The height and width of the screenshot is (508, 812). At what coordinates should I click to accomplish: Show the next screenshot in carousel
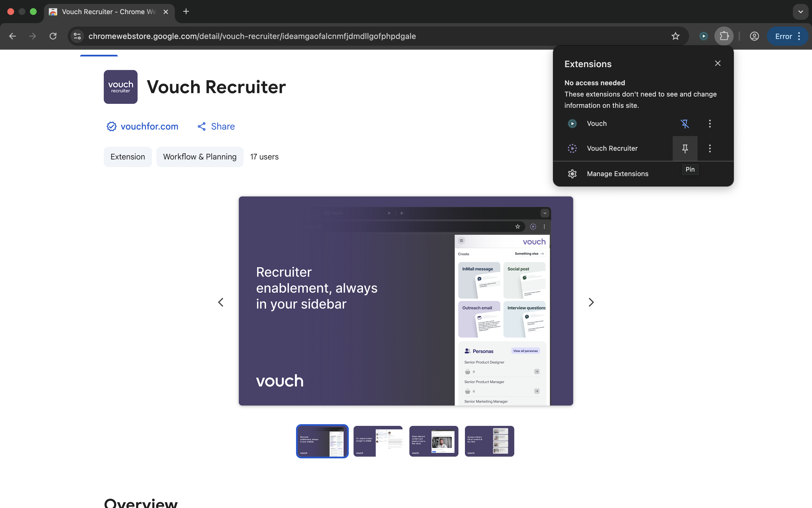[591, 302]
